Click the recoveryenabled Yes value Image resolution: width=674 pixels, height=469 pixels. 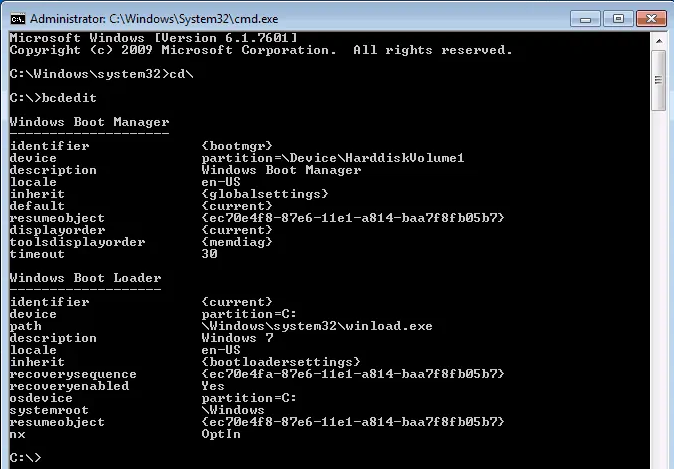point(212,386)
